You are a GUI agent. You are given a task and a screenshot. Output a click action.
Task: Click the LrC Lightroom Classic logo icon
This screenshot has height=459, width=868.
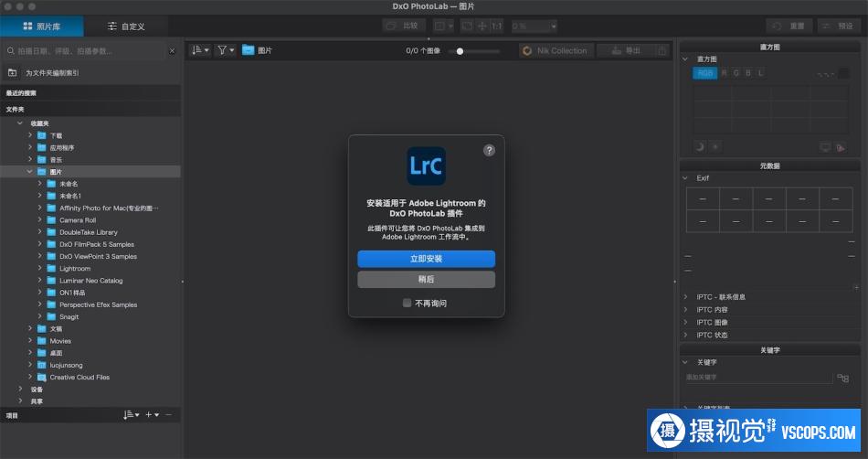tap(427, 165)
